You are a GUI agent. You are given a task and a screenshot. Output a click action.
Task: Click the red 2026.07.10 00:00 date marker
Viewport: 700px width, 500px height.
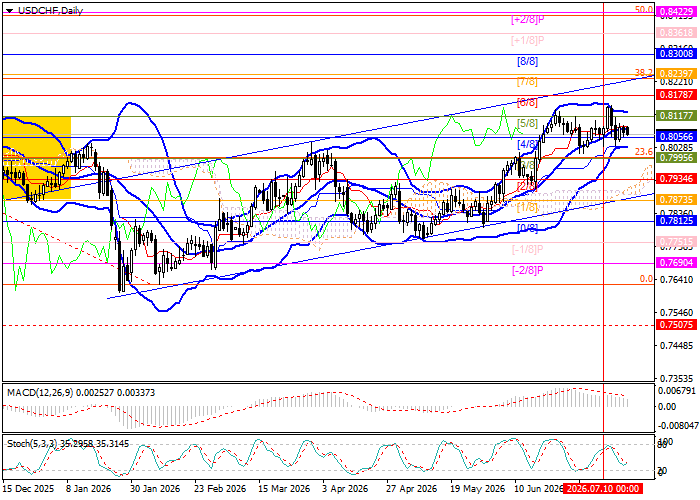pyautogui.click(x=603, y=489)
